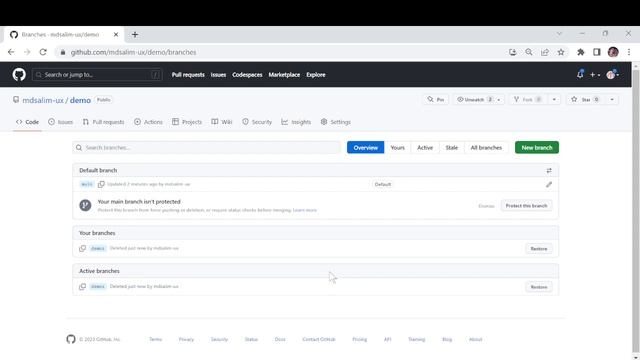Select the Active branch filter
The height and width of the screenshot is (360, 640).
[x=425, y=147]
